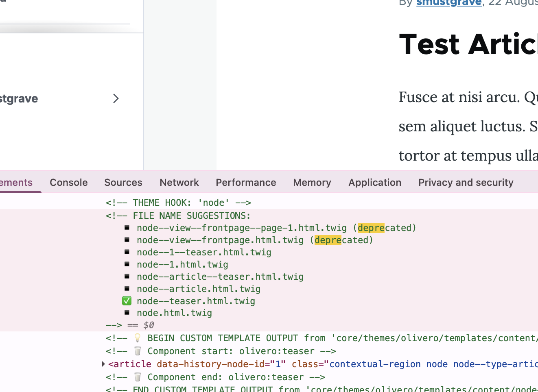Click the square bullet beside node--article.html.twig
Screen dimensions: 538x392
127,289
